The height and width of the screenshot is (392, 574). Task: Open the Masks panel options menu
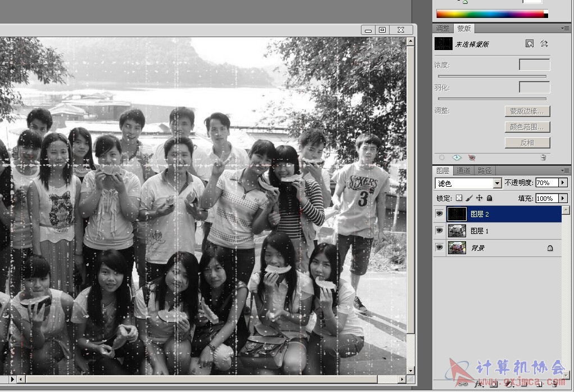point(565,28)
